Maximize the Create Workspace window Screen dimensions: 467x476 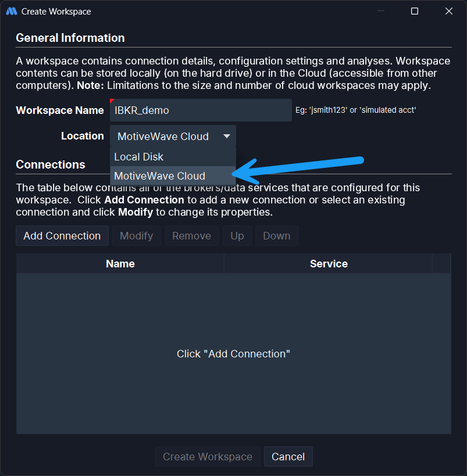[415, 11]
